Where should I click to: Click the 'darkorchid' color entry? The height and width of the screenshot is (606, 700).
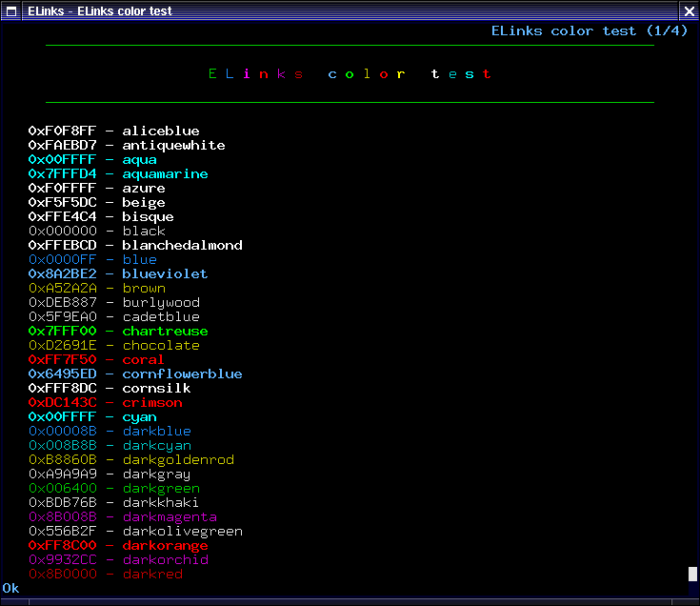[118, 559]
